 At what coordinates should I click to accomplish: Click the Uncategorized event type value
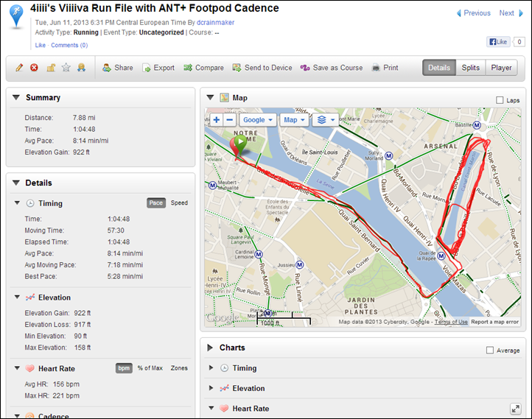coord(161,32)
